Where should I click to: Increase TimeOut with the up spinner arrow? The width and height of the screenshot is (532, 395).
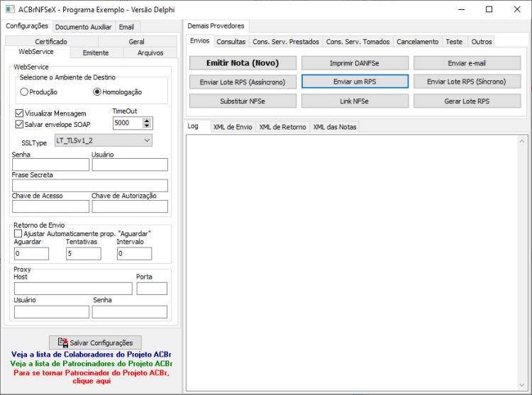[147, 121]
